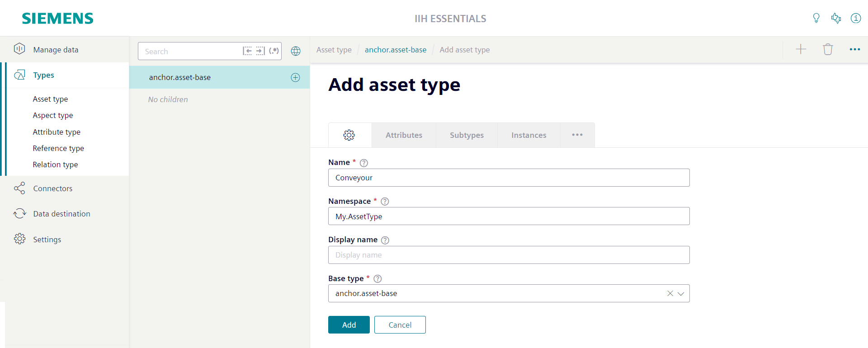Screen dimensions: 868x348
Task: Open Connectors in sidebar
Action: pos(65,188)
